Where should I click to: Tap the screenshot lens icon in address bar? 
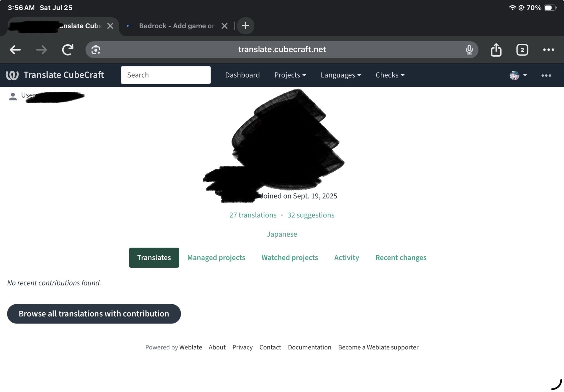click(x=96, y=50)
